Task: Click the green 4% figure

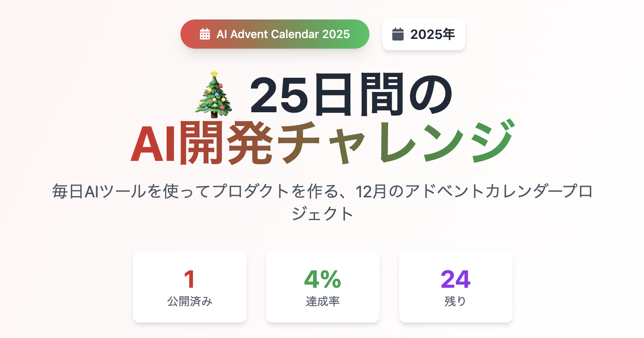Action: click(322, 279)
